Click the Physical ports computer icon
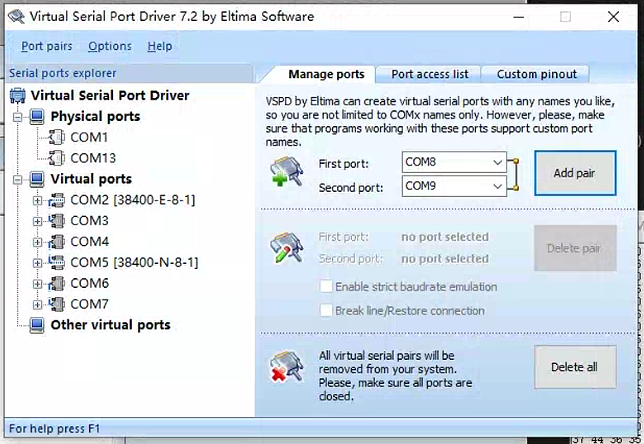The width and height of the screenshot is (644, 444). click(x=37, y=117)
